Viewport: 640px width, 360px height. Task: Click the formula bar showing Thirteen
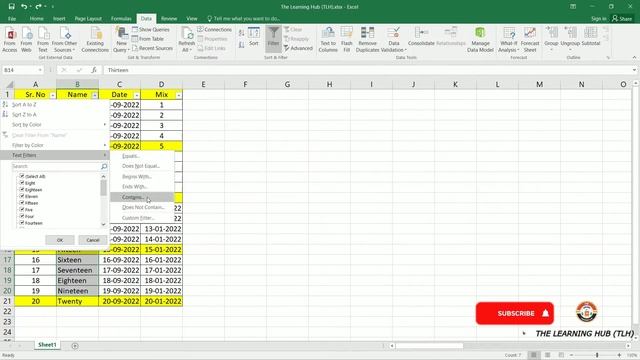tap(367, 70)
